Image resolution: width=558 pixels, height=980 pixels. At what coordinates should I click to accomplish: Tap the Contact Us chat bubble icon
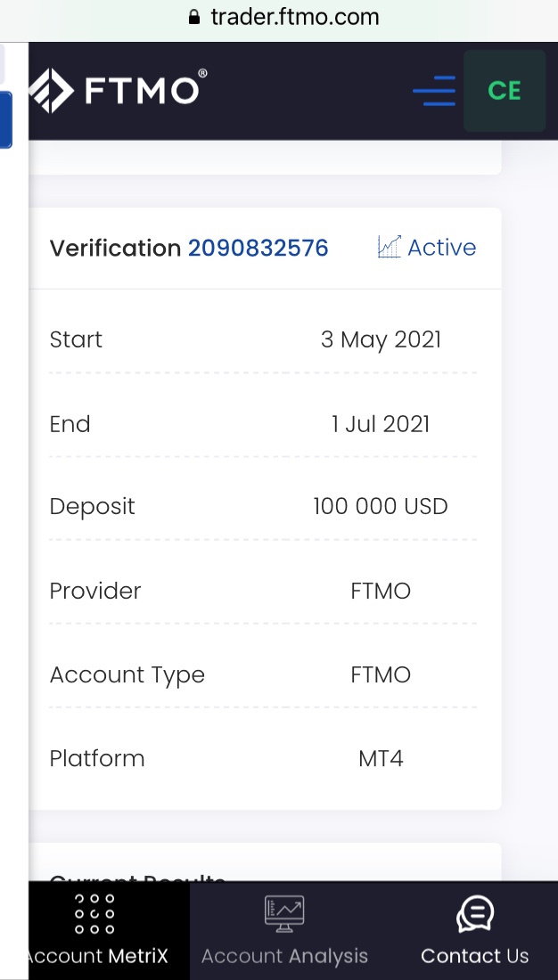click(x=475, y=914)
